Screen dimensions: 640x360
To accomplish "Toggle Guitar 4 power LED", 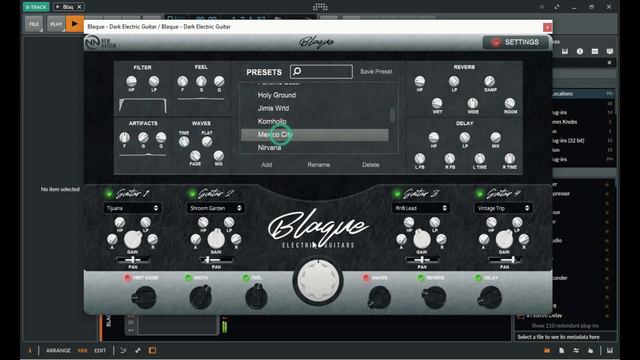I will pyautogui.click(x=480, y=193).
